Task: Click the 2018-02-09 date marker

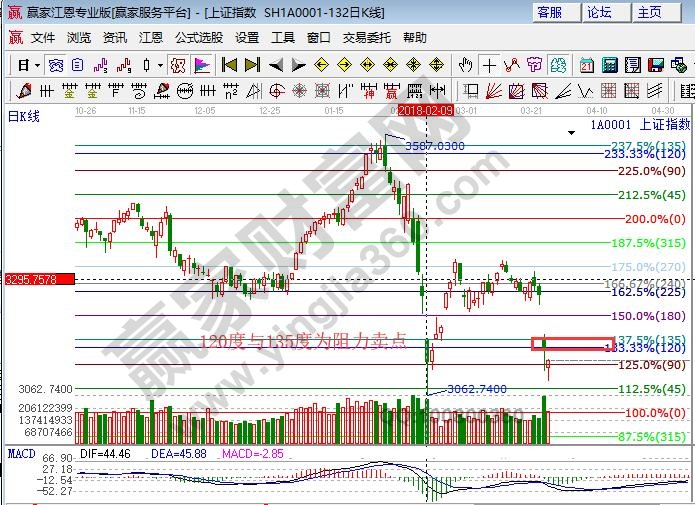Action: (426, 110)
